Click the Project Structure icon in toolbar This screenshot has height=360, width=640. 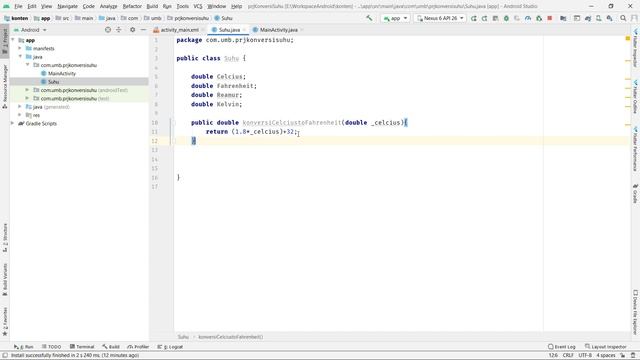[563, 18]
